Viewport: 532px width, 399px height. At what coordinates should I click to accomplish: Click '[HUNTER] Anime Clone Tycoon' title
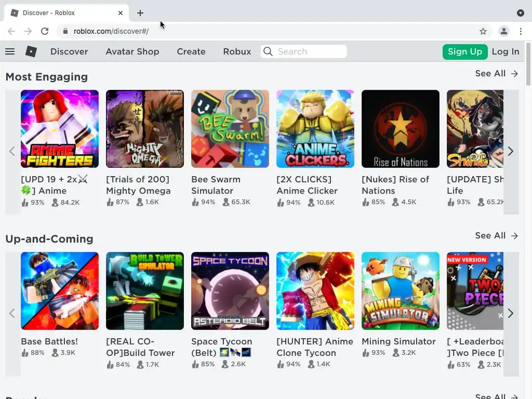click(x=315, y=348)
